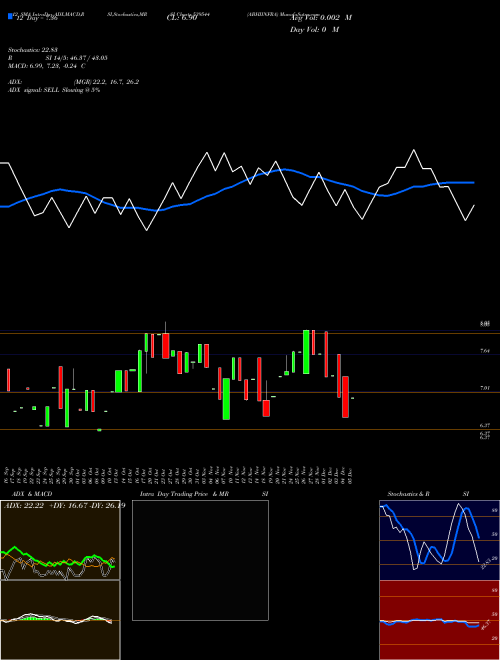Click the 'Day Vol: 0 M' text
This screenshot has width=500, height=660.
tap(314, 30)
